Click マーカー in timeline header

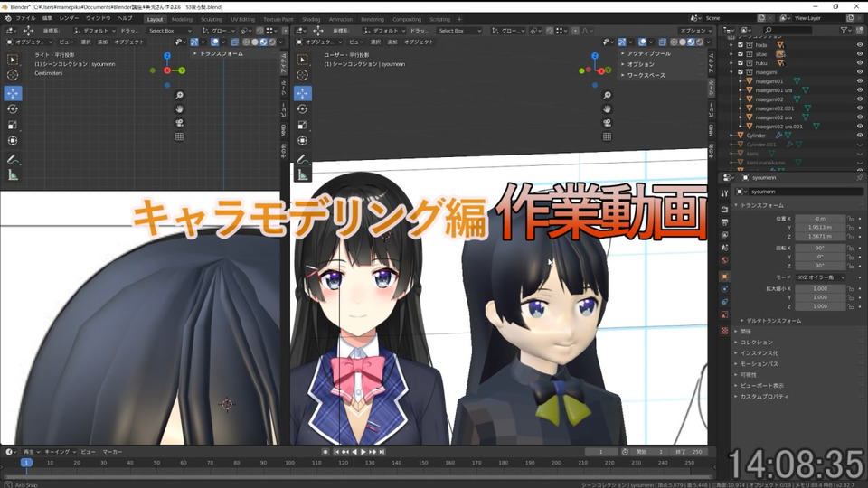pyautogui.click(x=112, y=452)
